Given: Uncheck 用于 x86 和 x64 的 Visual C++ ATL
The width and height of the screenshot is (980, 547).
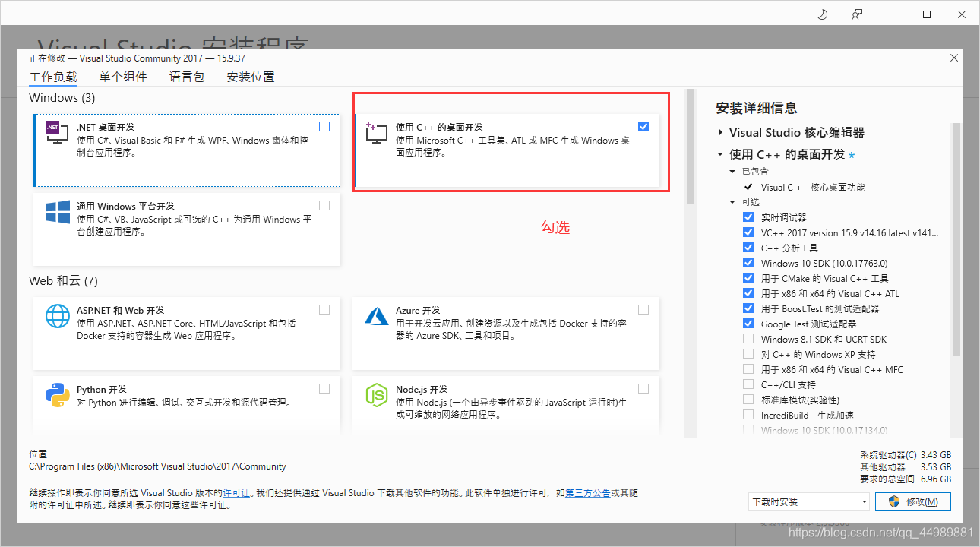Looking at the screenshot, I should pyautogui.click(x=748, y=293).
